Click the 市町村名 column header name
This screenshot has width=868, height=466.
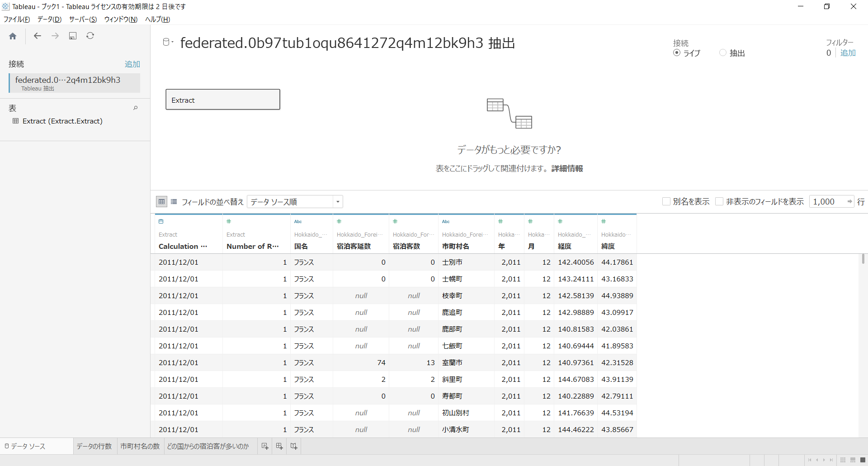point(456,247)
